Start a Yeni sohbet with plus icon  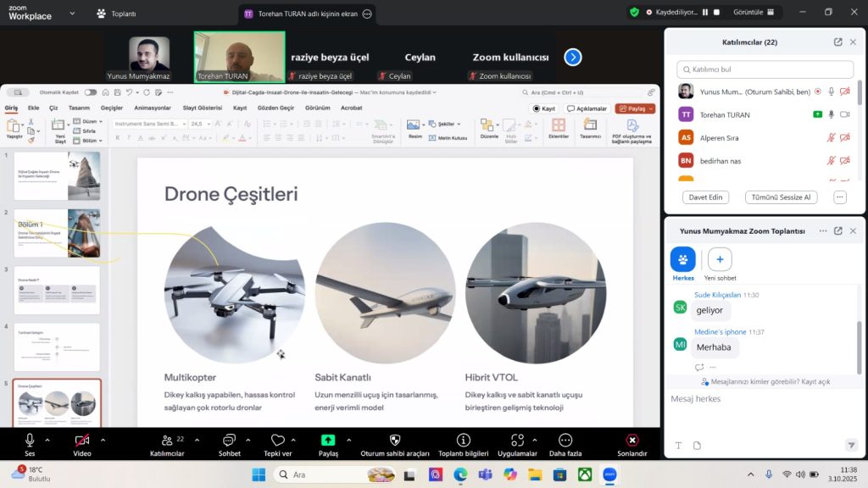pos(720,259)
